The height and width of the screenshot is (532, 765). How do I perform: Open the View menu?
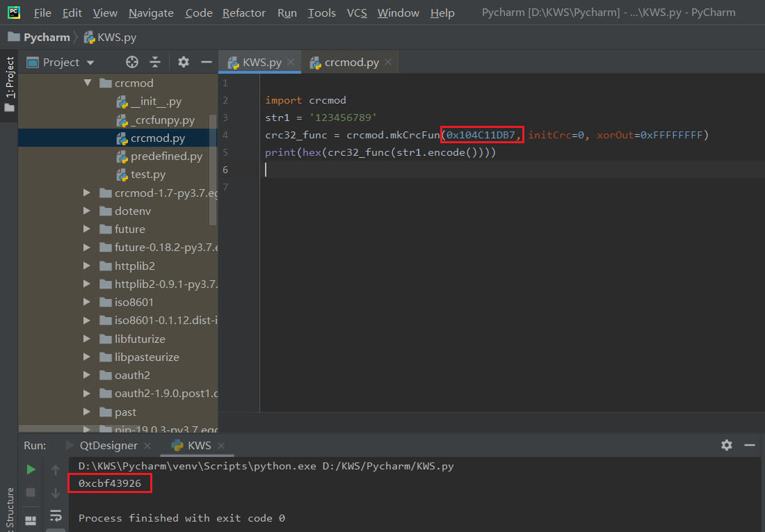(x=105, y=13)
